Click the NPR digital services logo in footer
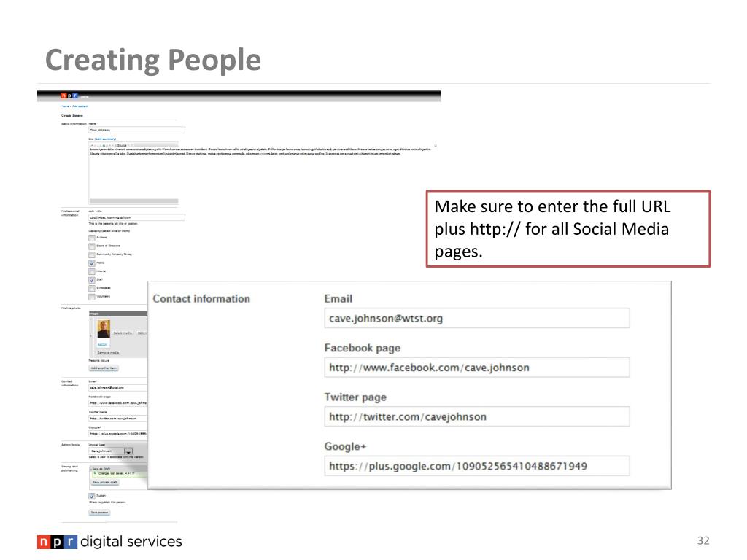The image size is (747, 560). coord(109,542)
